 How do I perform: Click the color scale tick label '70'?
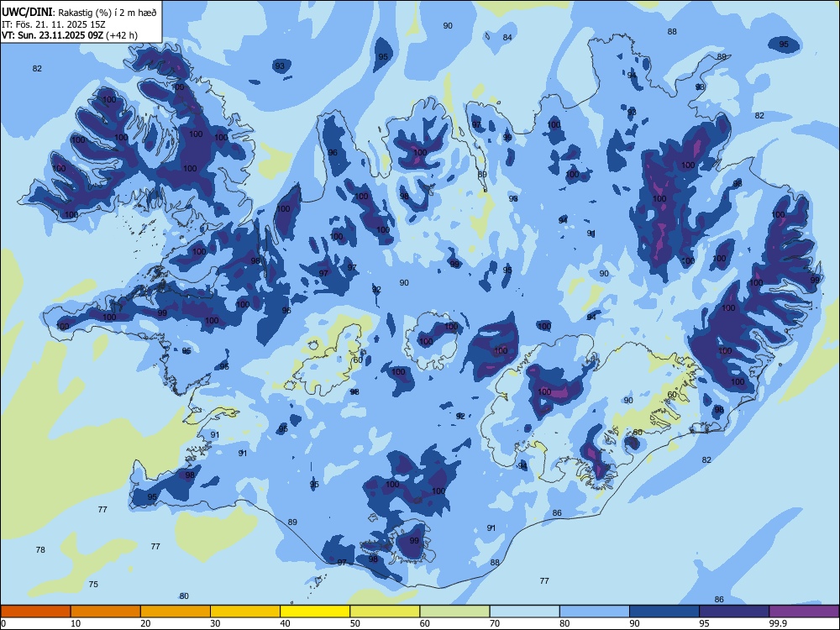(x=495, y=623)
